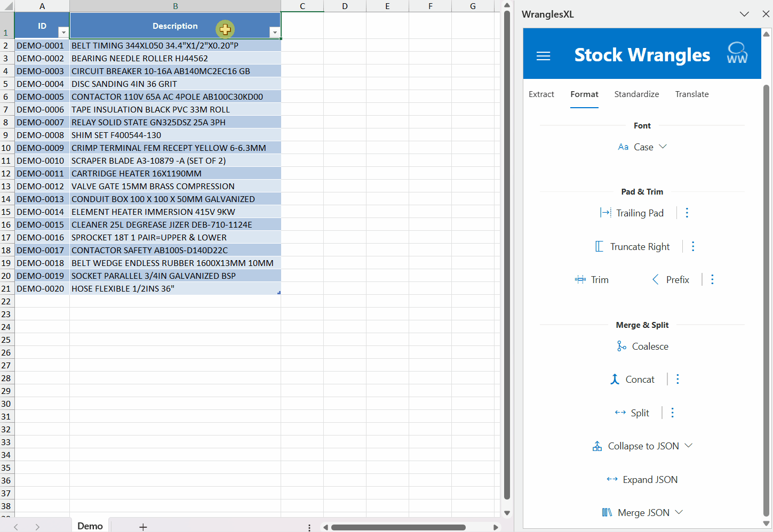This screenshot has width=773, height=532.
Task: Click the Expand JSON button
Action: coord(642,479)
